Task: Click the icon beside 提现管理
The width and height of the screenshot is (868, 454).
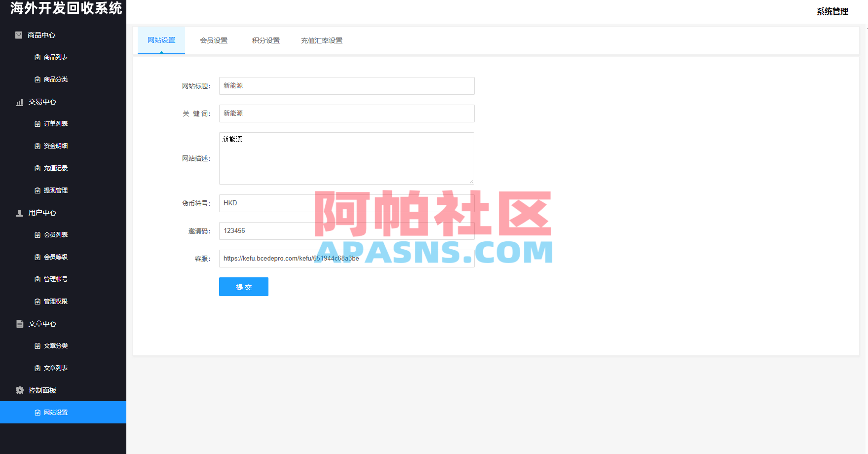Action: 38,190
